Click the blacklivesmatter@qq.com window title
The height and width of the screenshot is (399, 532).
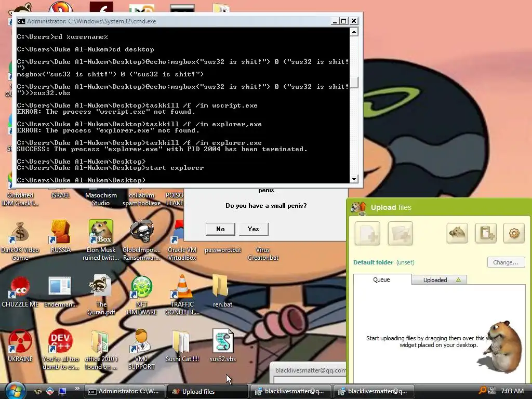pyautogui.click(x=311, y=370)
